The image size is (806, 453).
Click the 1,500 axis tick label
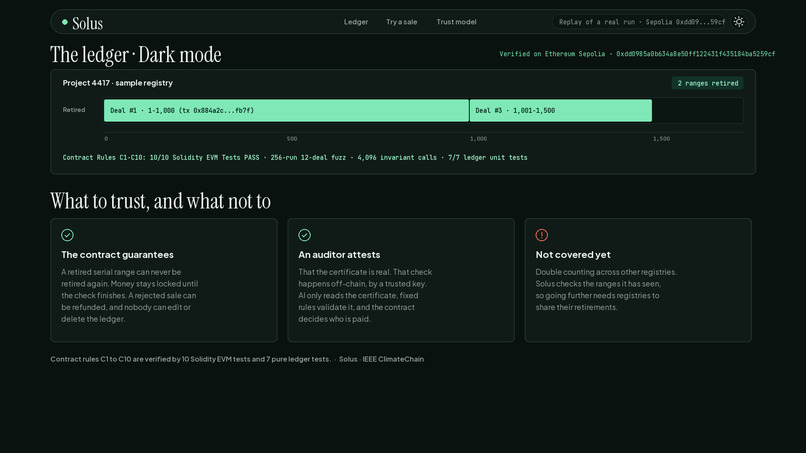[x=661, y=139]
